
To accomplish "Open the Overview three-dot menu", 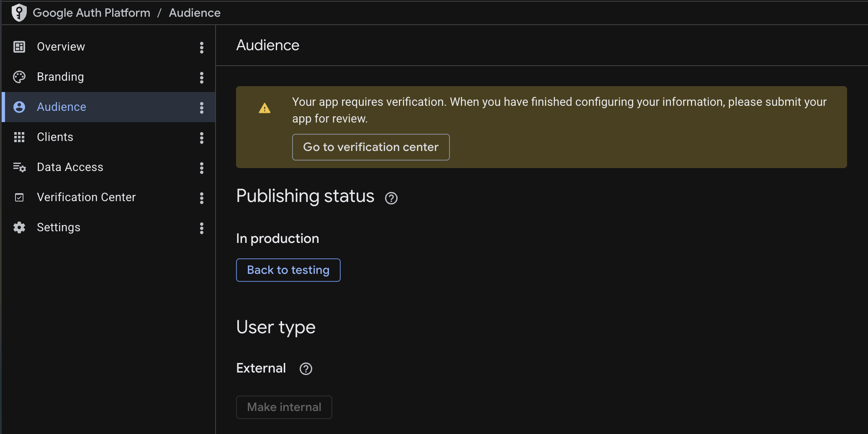I will pos(202,47).
